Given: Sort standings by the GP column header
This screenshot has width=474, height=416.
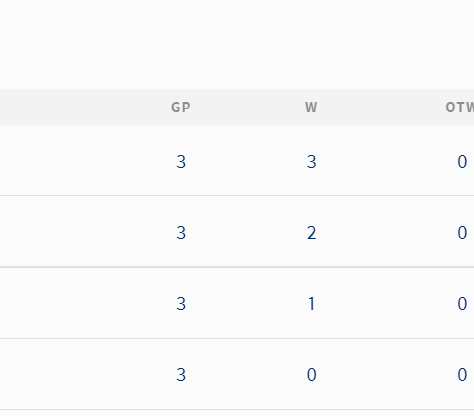Looking at the screenshot, I should coord(181,107).
